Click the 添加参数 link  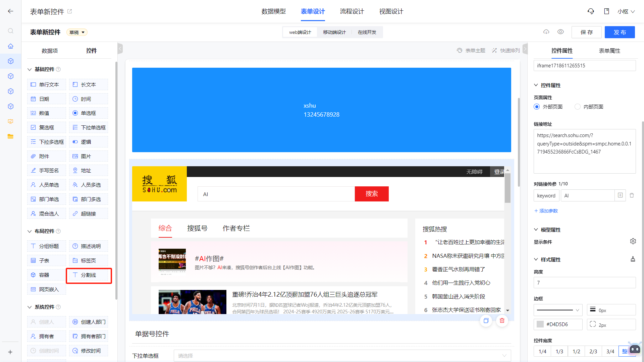(546, 211)
